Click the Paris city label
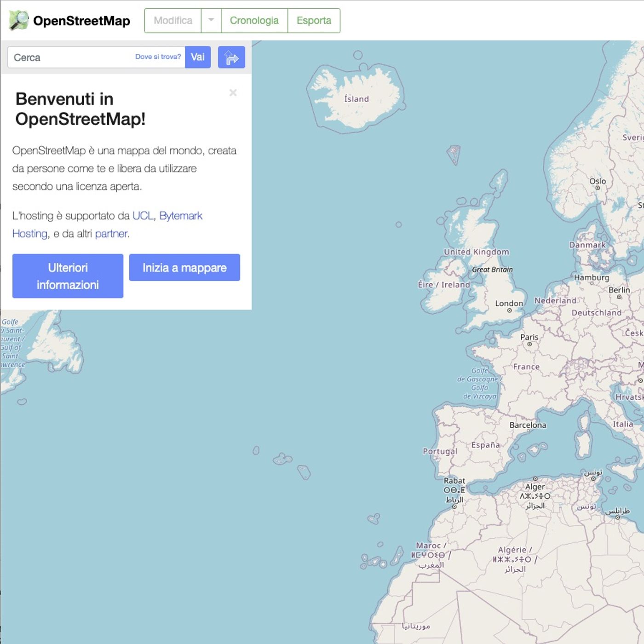Viewport: 644px width, 644px height. (529, 337)
